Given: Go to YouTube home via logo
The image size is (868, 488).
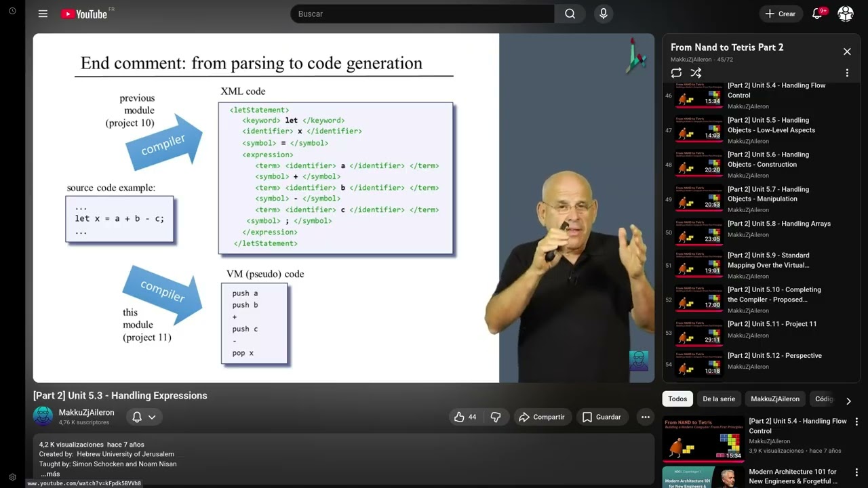Looking at the screenshot, I should pos(84,14).
